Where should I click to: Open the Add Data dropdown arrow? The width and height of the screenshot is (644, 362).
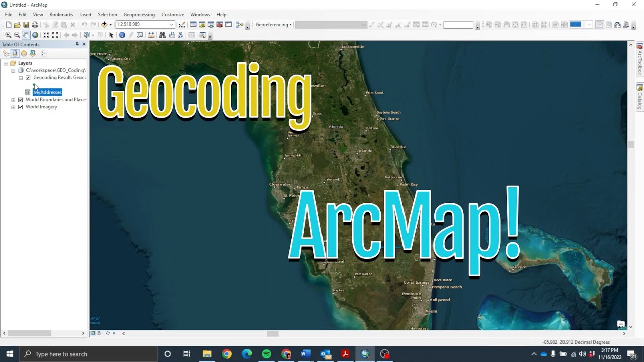click(110, 24)
